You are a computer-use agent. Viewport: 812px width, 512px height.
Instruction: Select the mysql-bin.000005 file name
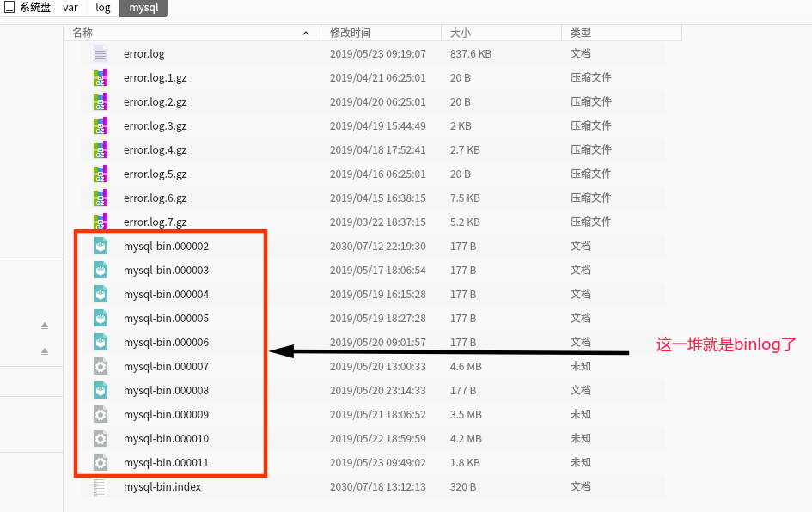(166, 319)
